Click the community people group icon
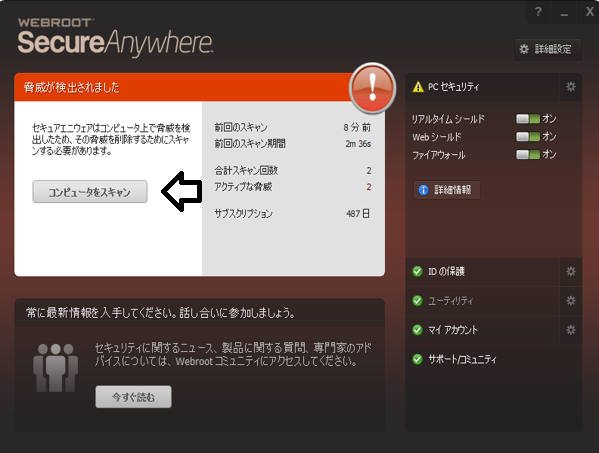Viewport: 599px width, 453px height. pos(55,367)
